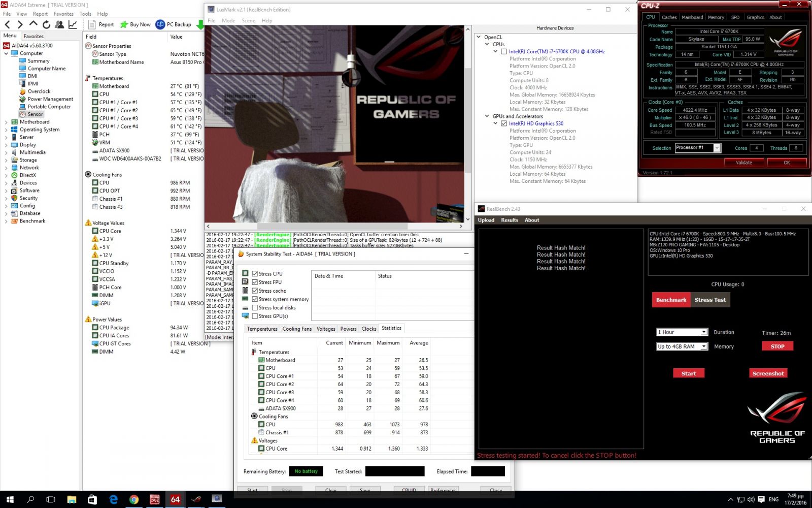Enable Stress GPU(s) option
The width and height of the screenshot is (812, 508).
tap(255, 316)
